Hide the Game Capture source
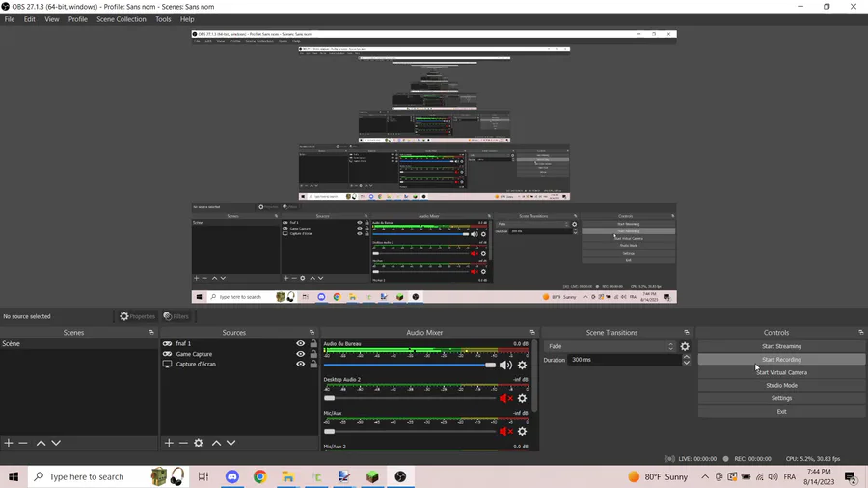The width and height of the screenshot is (868, 488). [x=301, y=354]
